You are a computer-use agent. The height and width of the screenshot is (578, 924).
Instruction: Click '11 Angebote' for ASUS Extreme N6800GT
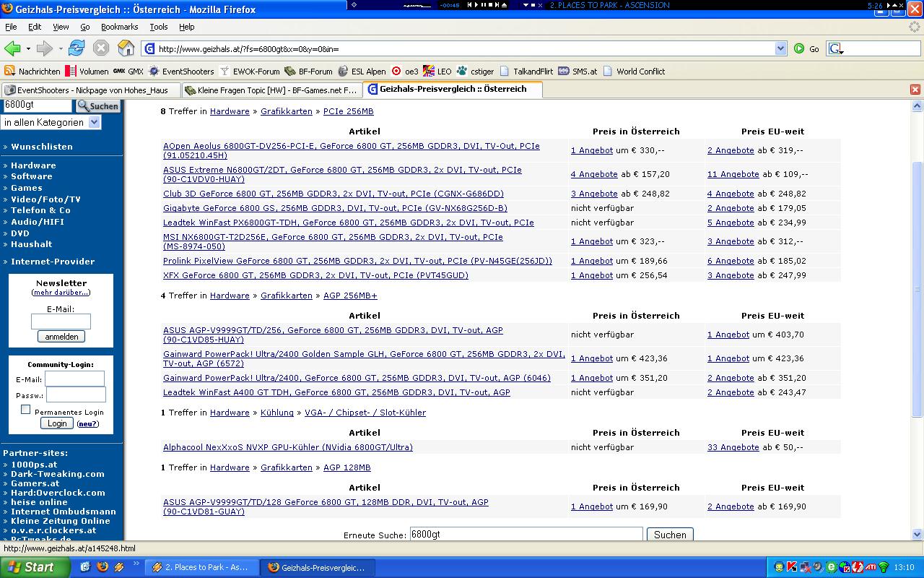click(733, 174)
